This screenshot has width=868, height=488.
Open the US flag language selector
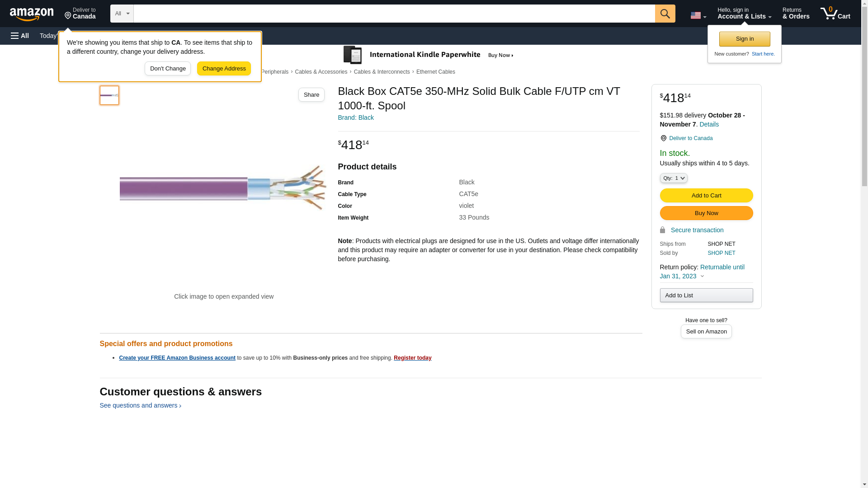(x=698, y=15)
